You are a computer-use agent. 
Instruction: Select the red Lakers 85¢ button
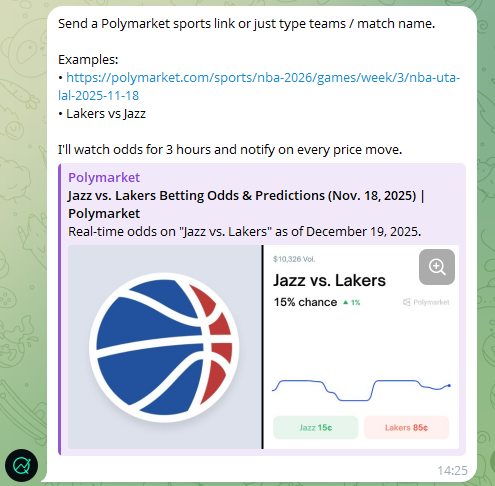pyautogui.click(x=406, y=427)
